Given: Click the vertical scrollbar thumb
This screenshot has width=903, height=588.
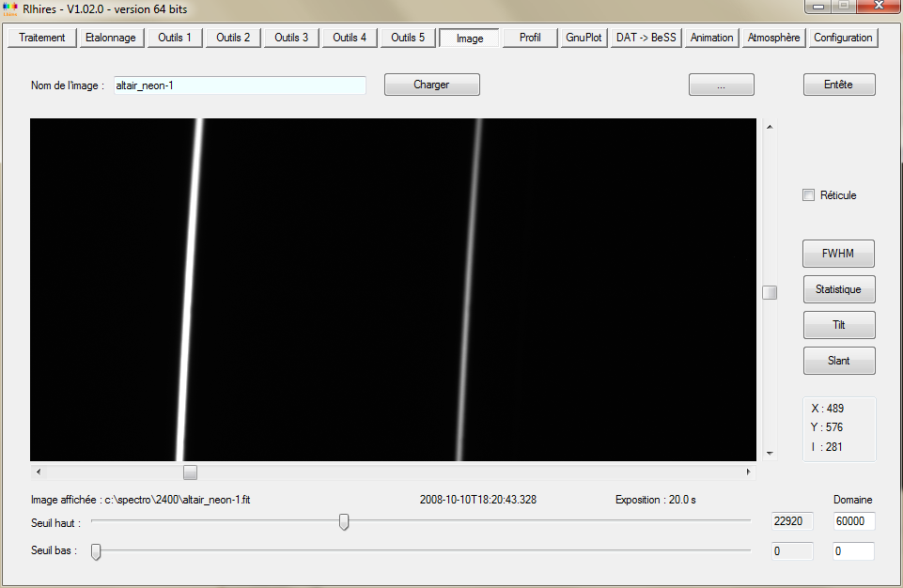Looking at the screenshot, I should (x=770, y=292).
